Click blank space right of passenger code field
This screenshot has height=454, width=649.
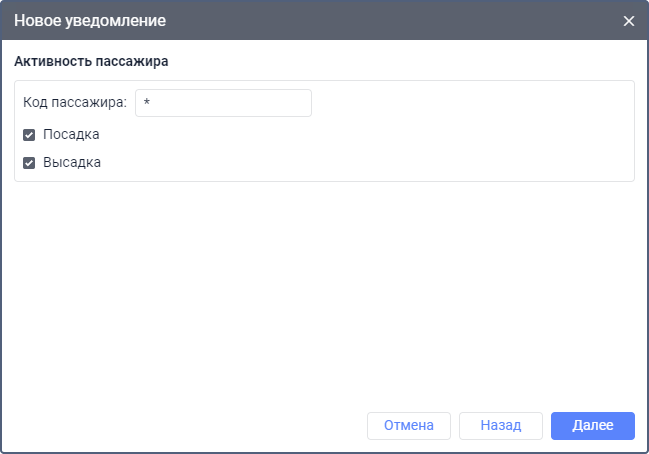[x=470, y=103]
